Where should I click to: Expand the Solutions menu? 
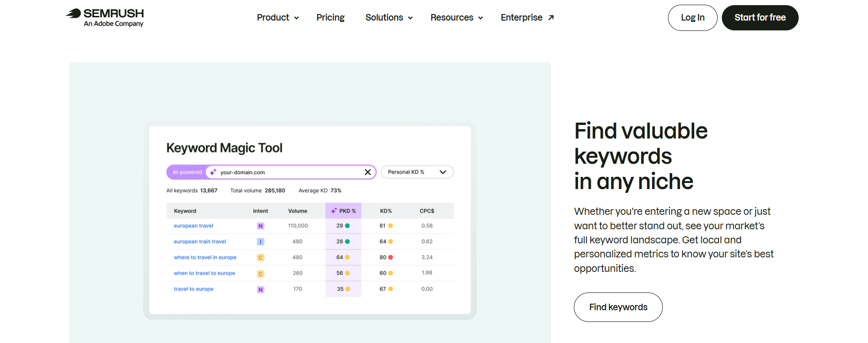point(389,18)
